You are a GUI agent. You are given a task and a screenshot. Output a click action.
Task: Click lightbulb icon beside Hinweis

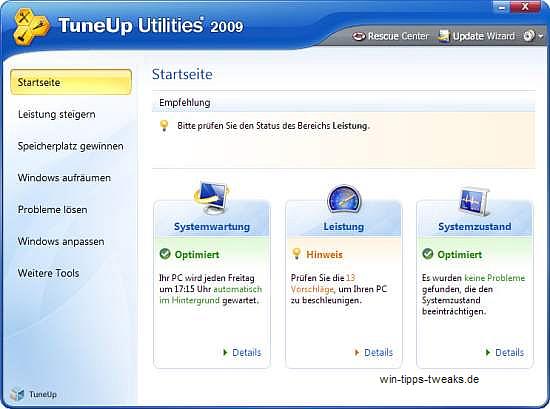point(296,253)
